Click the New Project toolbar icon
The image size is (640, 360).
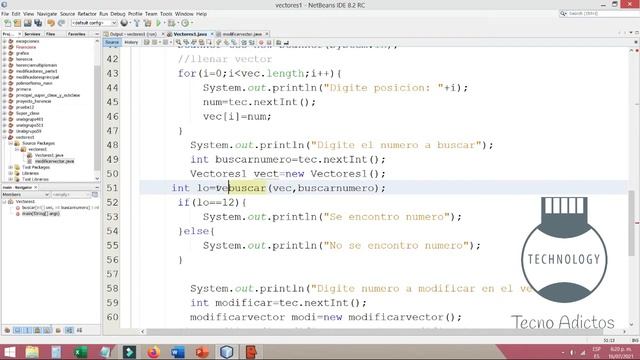point(18,23)
